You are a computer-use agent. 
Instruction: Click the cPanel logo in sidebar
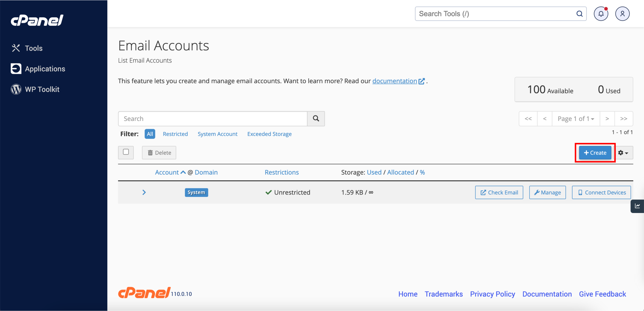point(37,20)
